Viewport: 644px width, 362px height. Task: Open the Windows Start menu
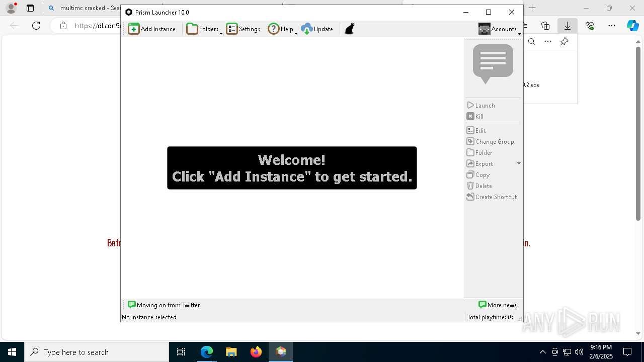tap(12, 352)
